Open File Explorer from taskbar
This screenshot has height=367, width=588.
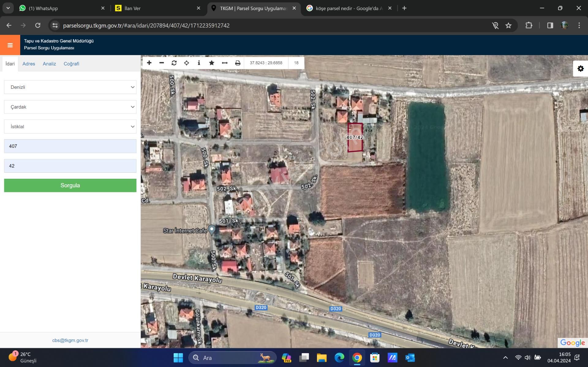[x=322, y=358]
